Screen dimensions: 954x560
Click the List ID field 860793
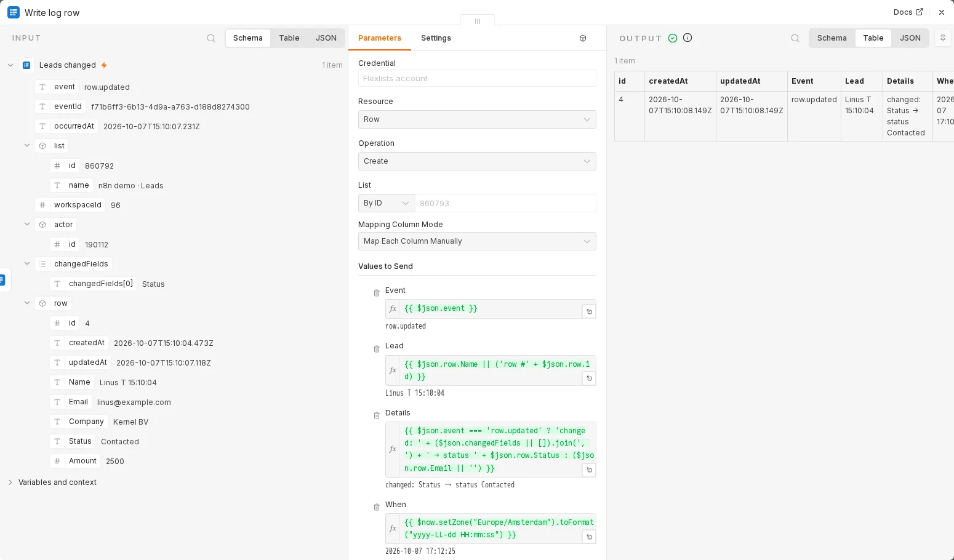pos(505,203)
